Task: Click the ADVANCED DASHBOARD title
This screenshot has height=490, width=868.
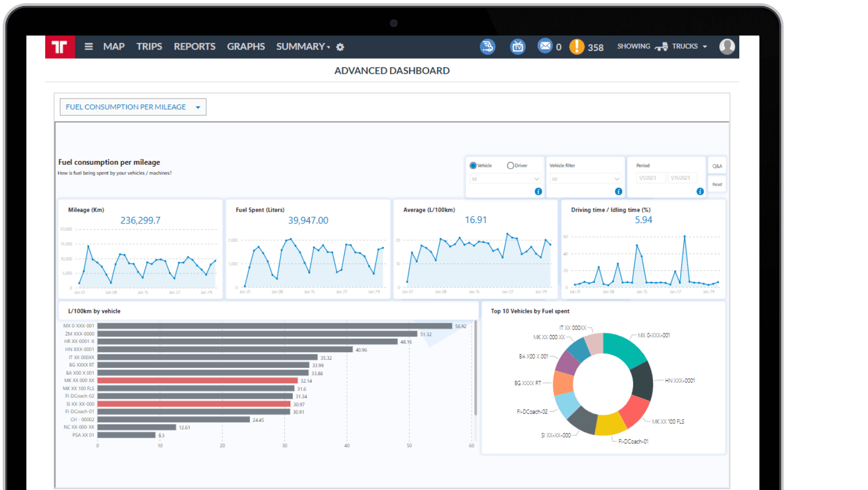Action: tap(392, 71)
